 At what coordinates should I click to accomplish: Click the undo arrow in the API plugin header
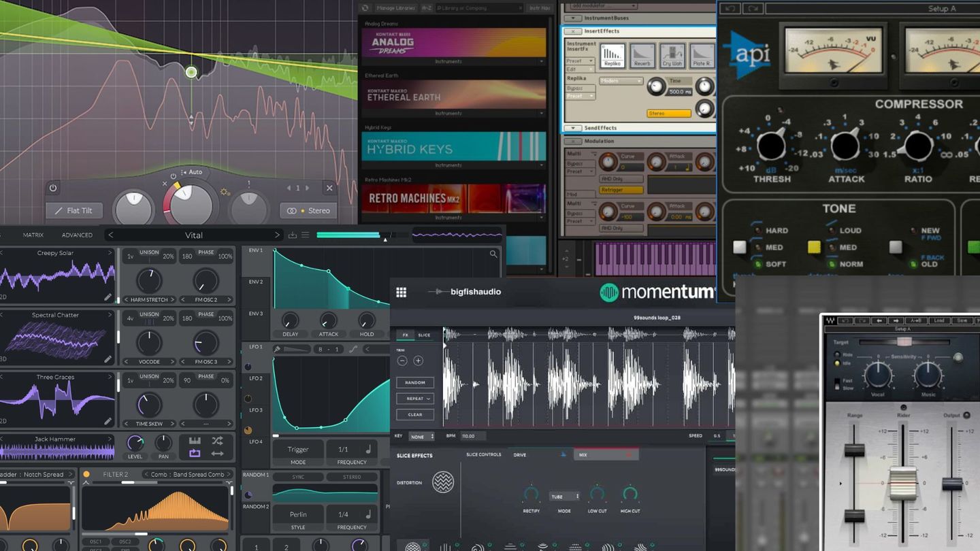pyautogui.click(x=731, y=8)
